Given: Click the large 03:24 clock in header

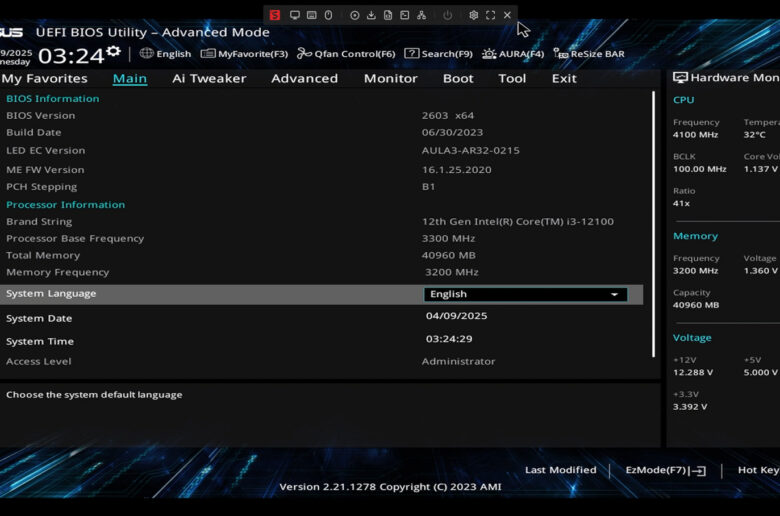Looking at the screenshot, I should [71, 56].
